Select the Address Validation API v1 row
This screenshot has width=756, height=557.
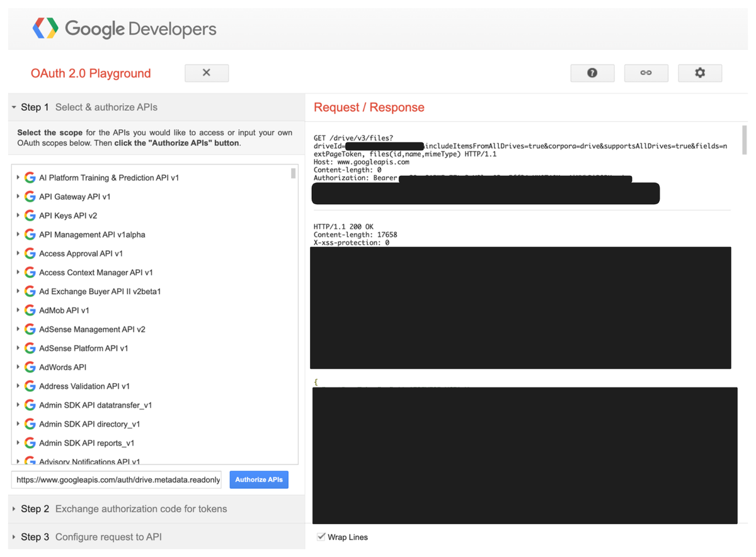pos(151,386)
